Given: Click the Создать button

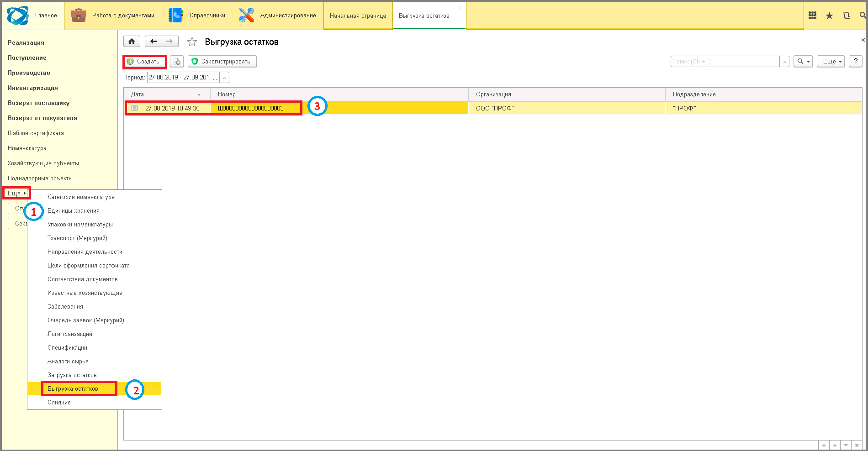Looking at the screenshot, I should point(144,61).
